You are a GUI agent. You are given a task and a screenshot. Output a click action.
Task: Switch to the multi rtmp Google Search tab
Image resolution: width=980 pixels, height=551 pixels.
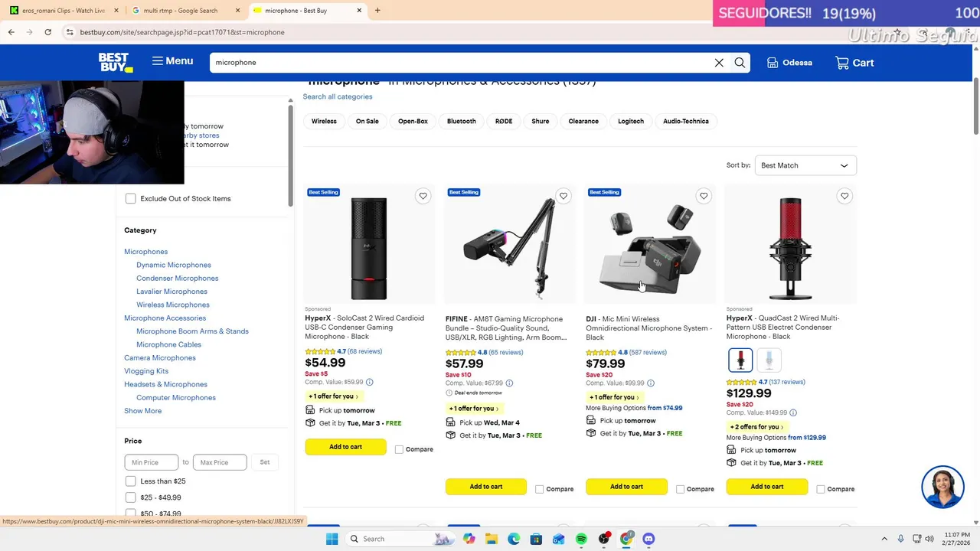181,11
